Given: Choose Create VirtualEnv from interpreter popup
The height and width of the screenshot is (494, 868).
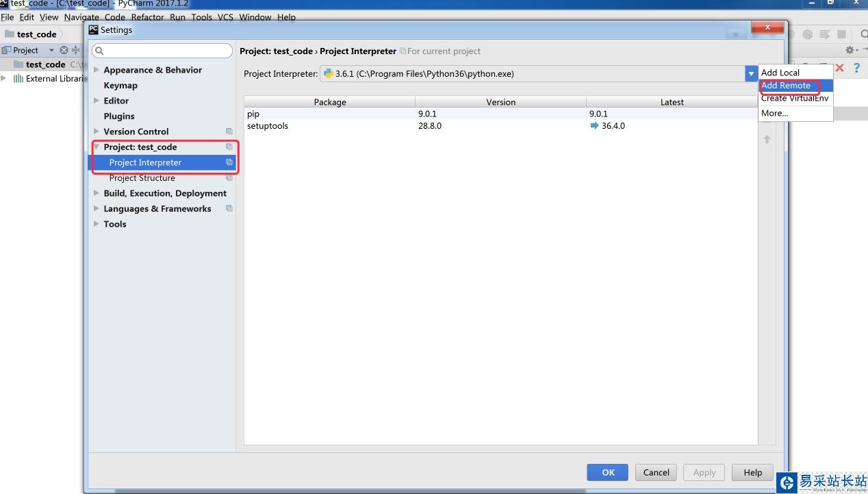Looking at the screenshot, I should (795, 98).
